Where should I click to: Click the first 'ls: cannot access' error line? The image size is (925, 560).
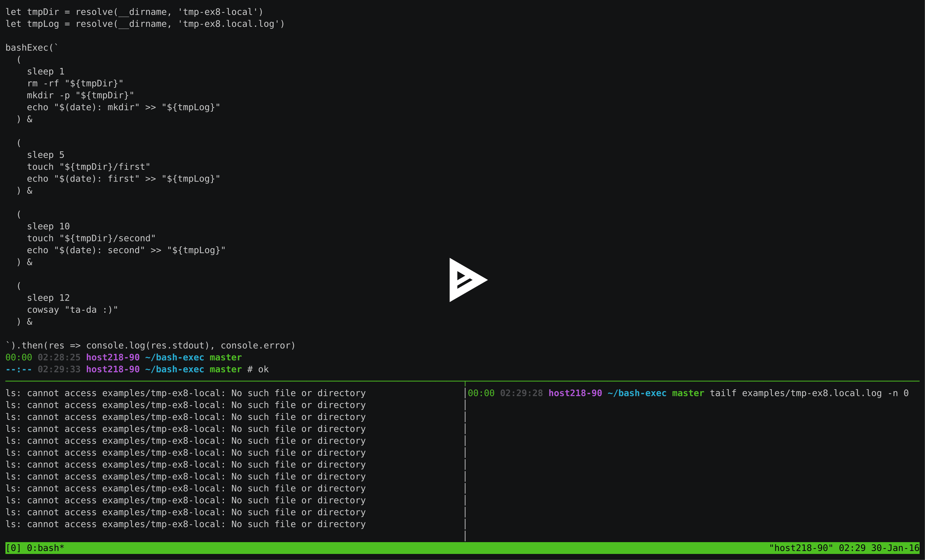pos(185,393)
